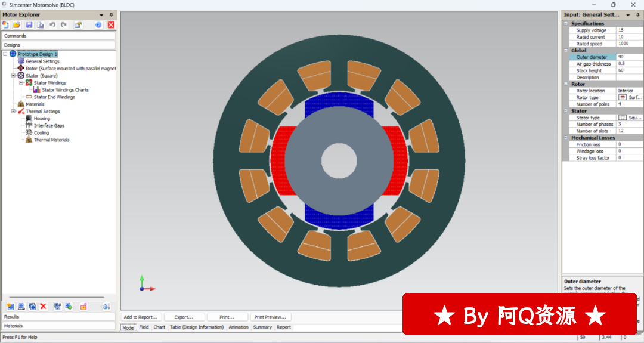Collapse the Stator Windings tree node
644x343 pixels.
coord(21,82)
